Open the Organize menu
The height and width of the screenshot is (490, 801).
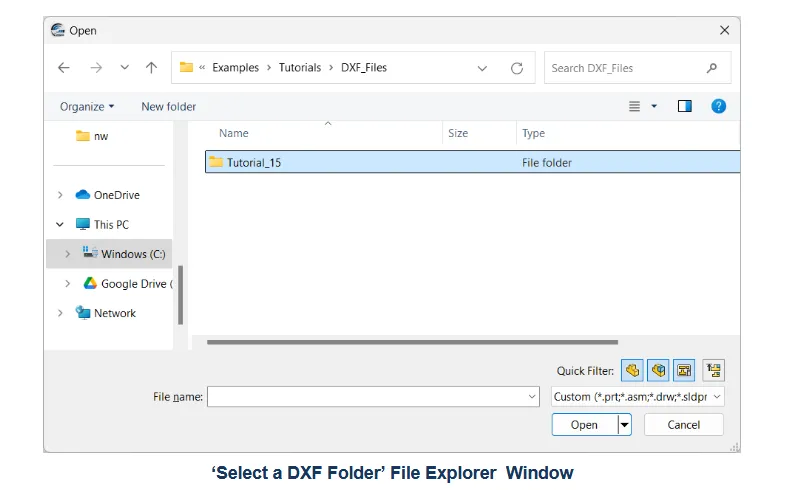[87, 106]
